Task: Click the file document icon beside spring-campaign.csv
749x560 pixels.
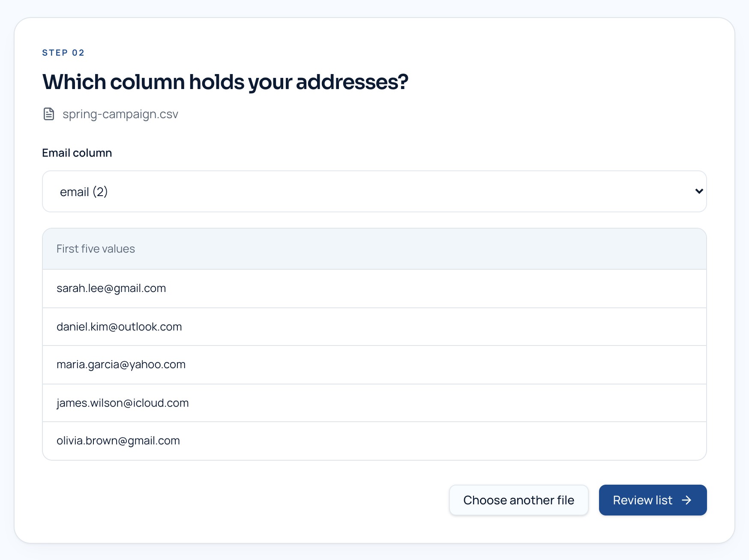Action: coord(49,114)
